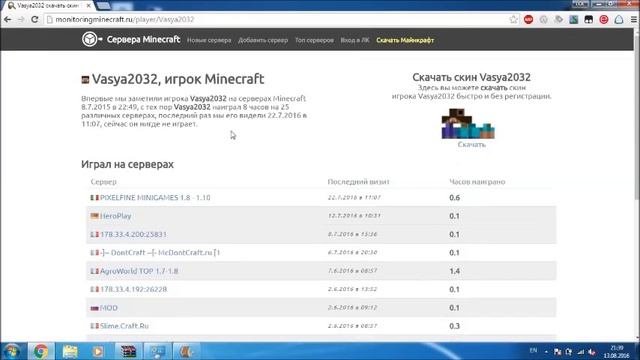640x360 pixels.
Task: Click the 0.6 hours value for PIXELFINE
Action: click(454, 198)
